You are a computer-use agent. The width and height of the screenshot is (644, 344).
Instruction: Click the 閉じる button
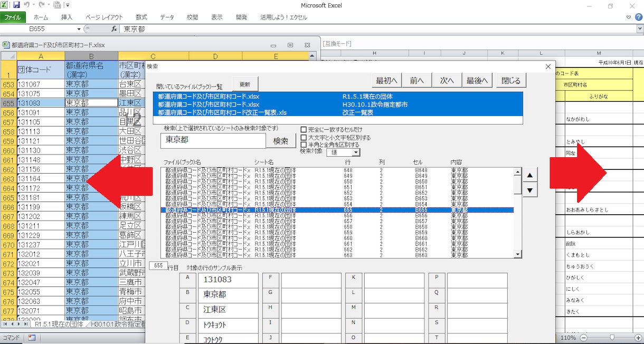[511, 81]
